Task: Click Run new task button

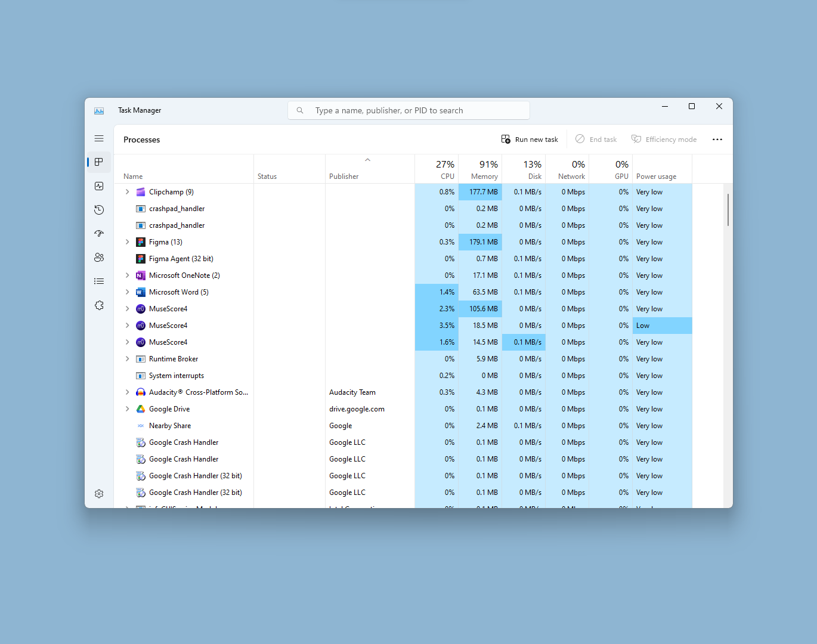Action: (x=530, y=140)
